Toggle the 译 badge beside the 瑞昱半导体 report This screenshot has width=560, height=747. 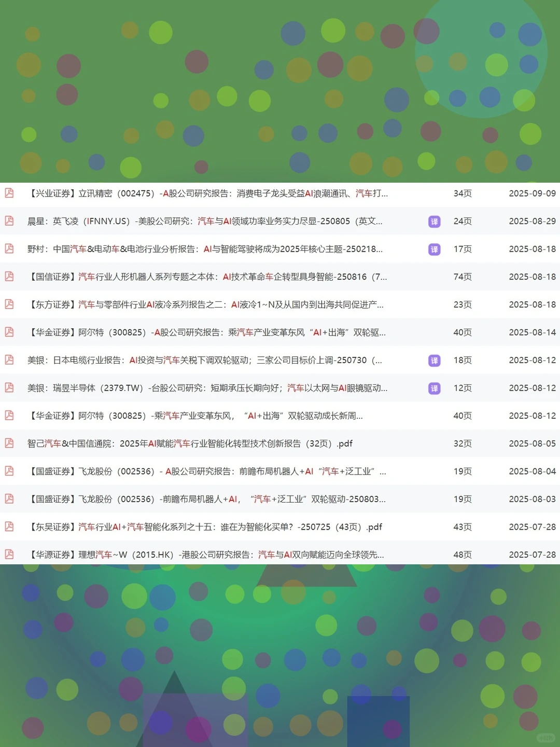(x=435, y=388)
